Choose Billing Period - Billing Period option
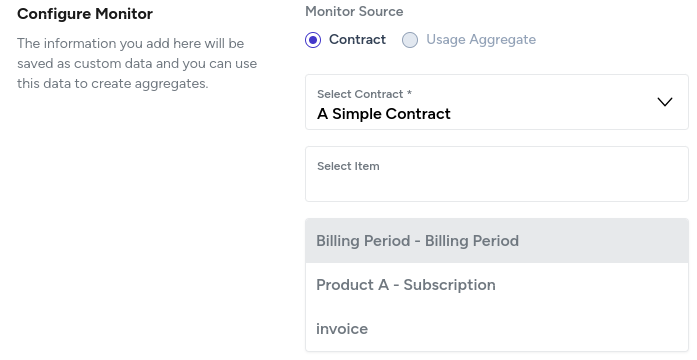Viewport: 697px width, 360px height. [497, 241]
